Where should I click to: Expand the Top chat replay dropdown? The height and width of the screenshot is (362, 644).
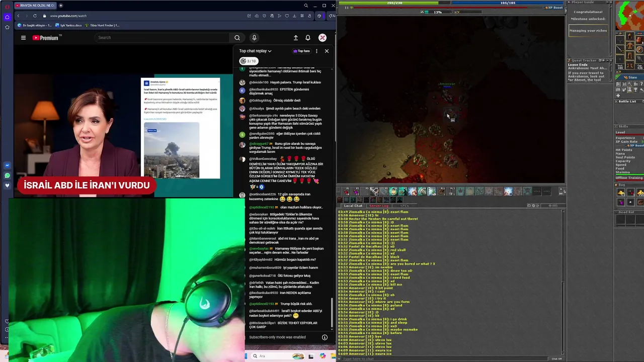[x=255, y=51]
